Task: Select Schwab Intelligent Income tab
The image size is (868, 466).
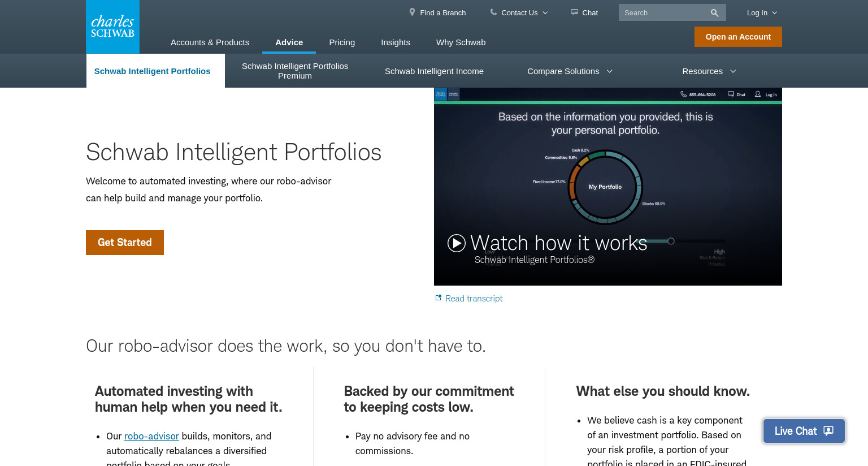Action: tap(434, 71)
